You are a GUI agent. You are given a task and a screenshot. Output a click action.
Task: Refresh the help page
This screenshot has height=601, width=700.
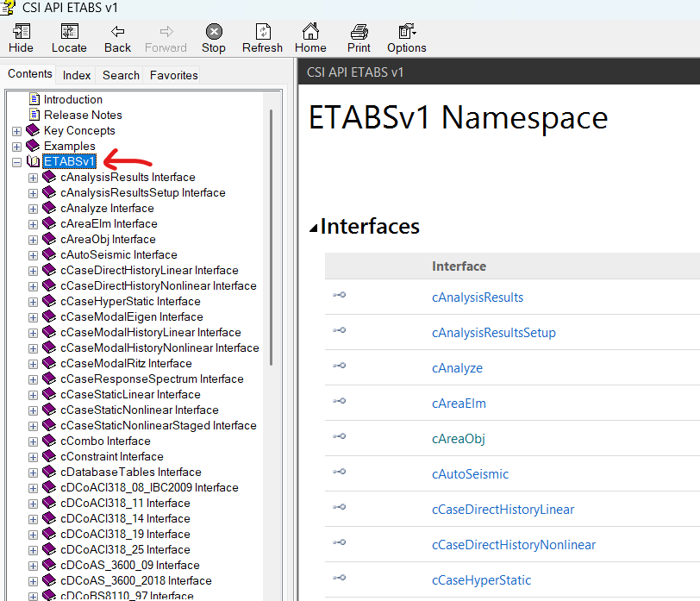262,37
